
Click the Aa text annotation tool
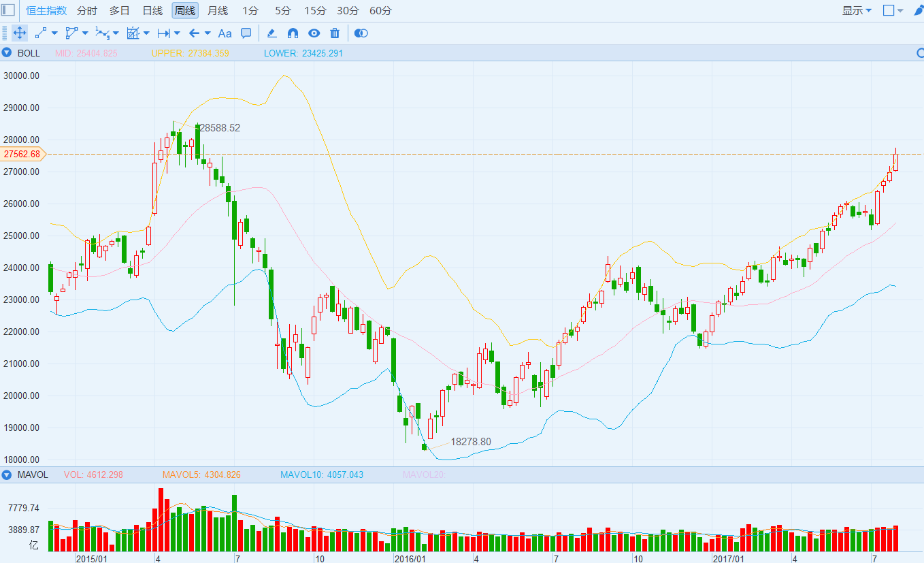pyautogui.click(x=225, y=33)
